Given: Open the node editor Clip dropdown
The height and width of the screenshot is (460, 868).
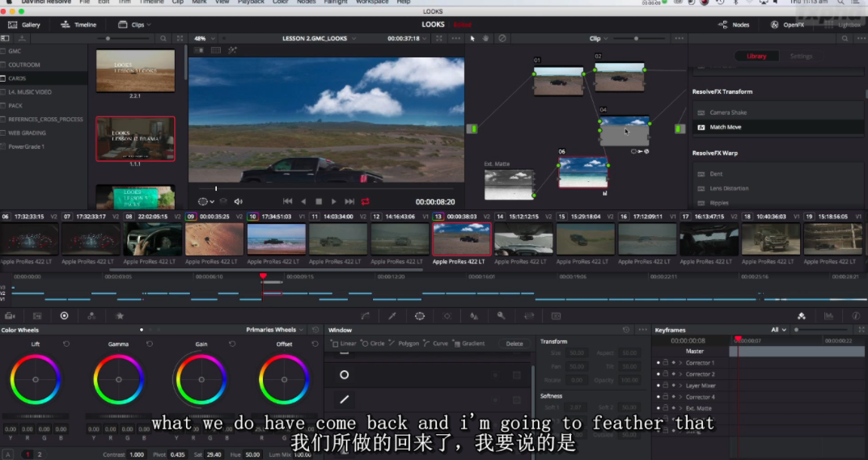Looking at the screenshot, I should (599, 38).
